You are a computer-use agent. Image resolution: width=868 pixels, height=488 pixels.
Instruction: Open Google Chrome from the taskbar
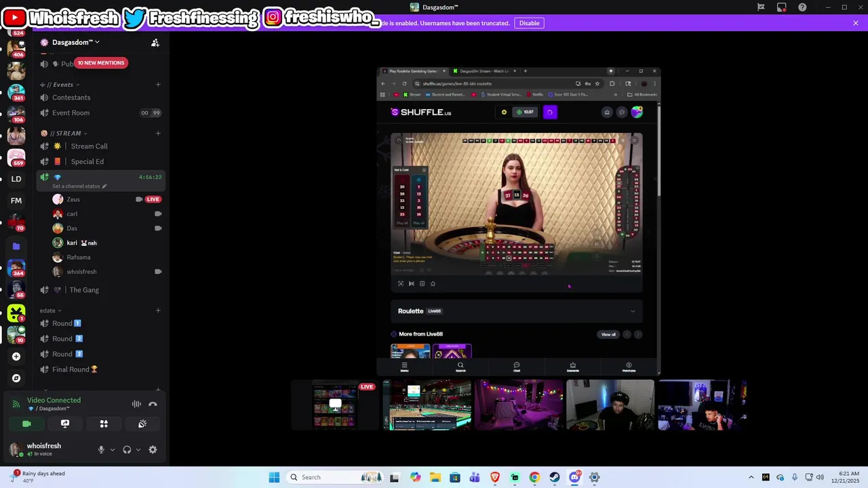click(534, 477)
